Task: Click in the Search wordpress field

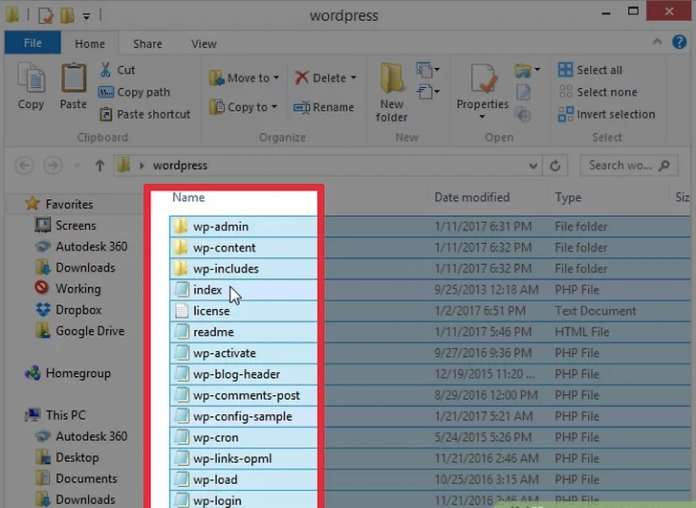Action: 620,166
